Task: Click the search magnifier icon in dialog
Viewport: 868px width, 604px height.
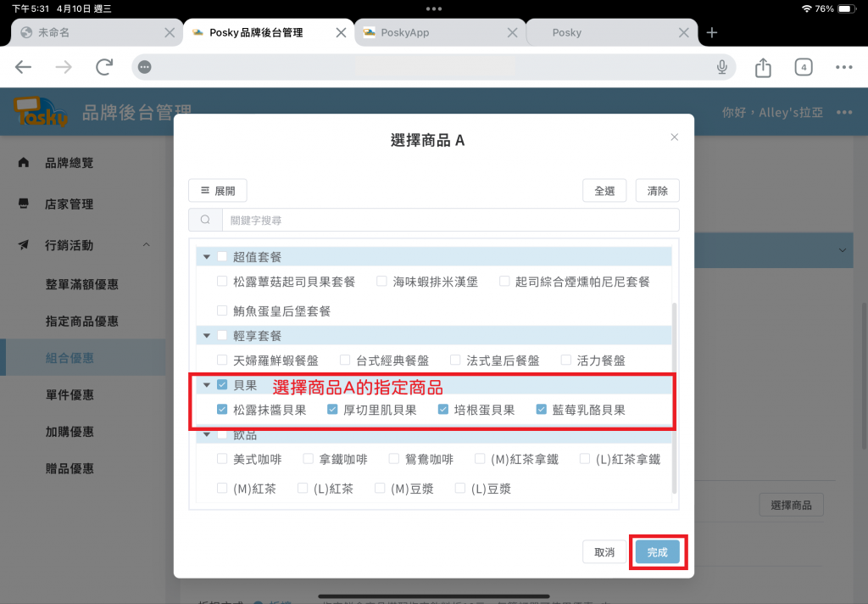Action: [x=205, y=220]
